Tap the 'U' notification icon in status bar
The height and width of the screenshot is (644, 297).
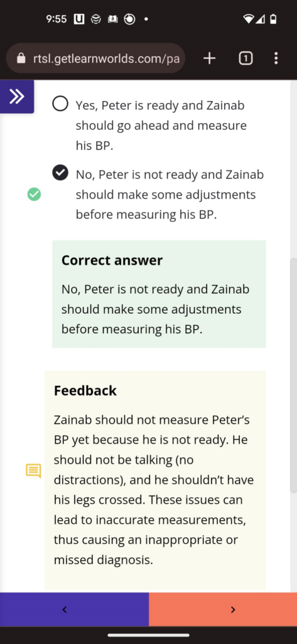[79, 19]
